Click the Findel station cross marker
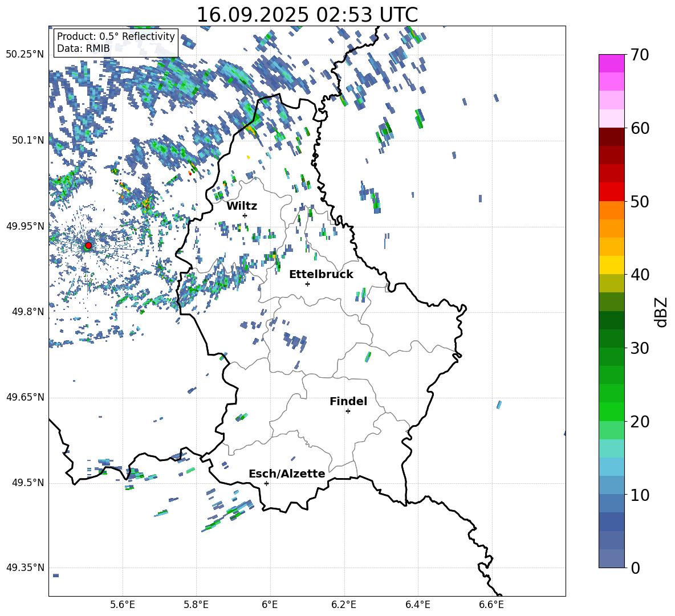The image size is (675, 616). point(348,411)
